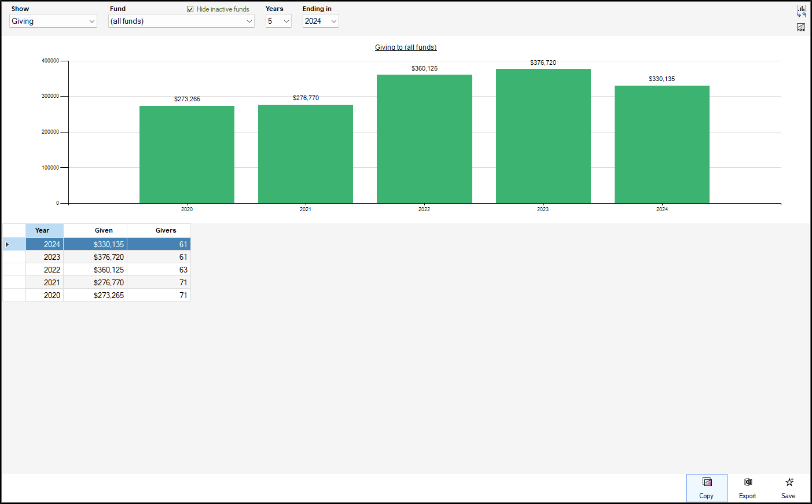The width and height of the screenshot is (812, 504).
Task: Open the Years dropdown
Action: point(278,21)
